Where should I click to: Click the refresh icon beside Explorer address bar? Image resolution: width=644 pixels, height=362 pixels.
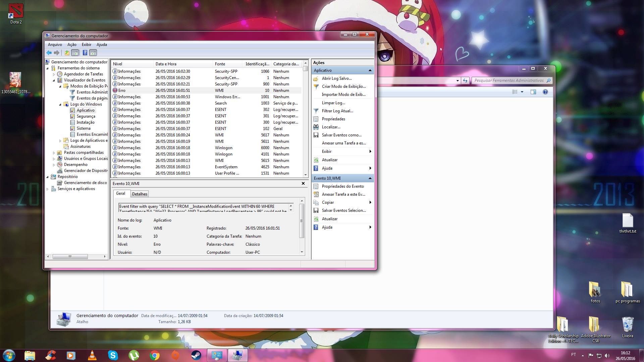point(465,80)
